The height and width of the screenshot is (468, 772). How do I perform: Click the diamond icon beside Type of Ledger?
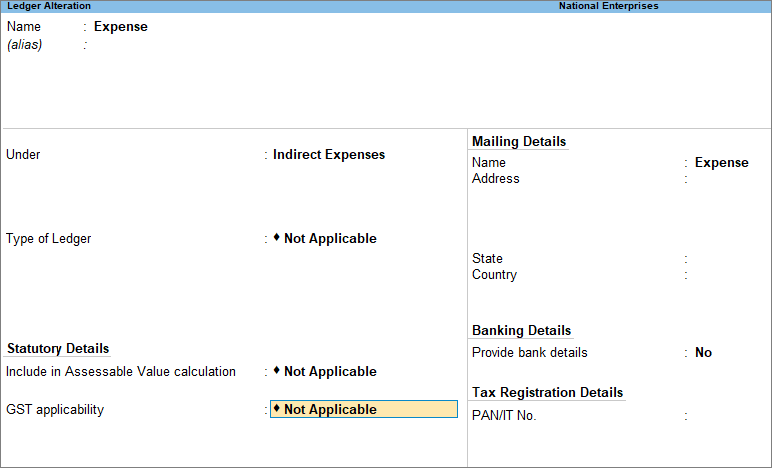point(277,238)
